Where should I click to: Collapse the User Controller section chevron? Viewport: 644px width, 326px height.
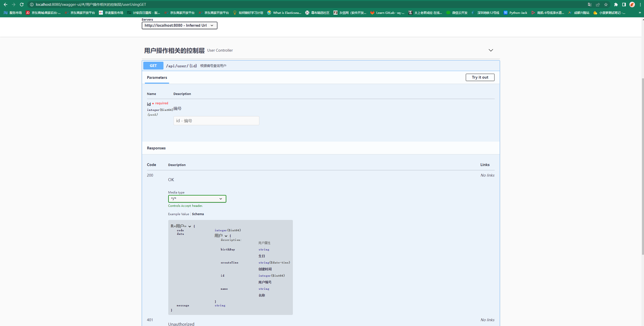[491, 50]
